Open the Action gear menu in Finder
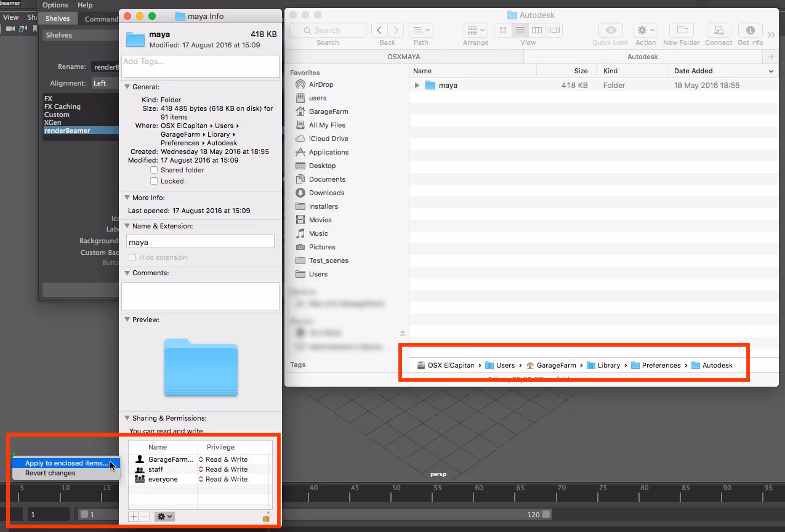 (x=645, y=30)
